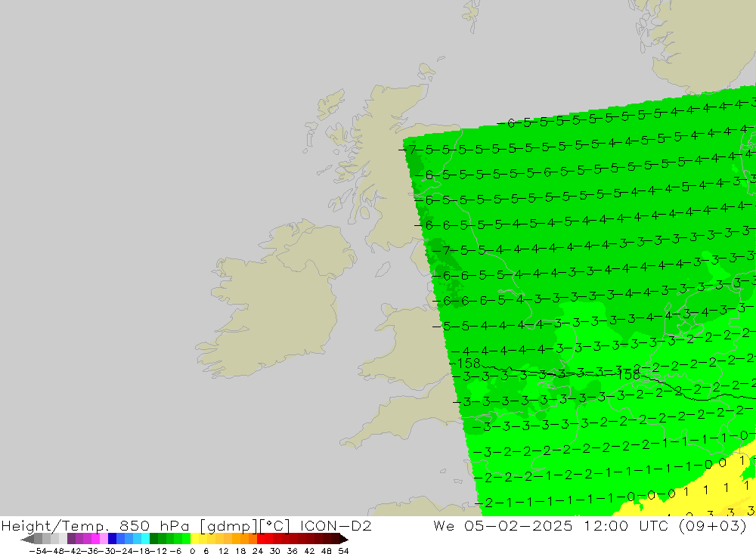
Task: Click the right 158 height contour label
Action: 629,375
